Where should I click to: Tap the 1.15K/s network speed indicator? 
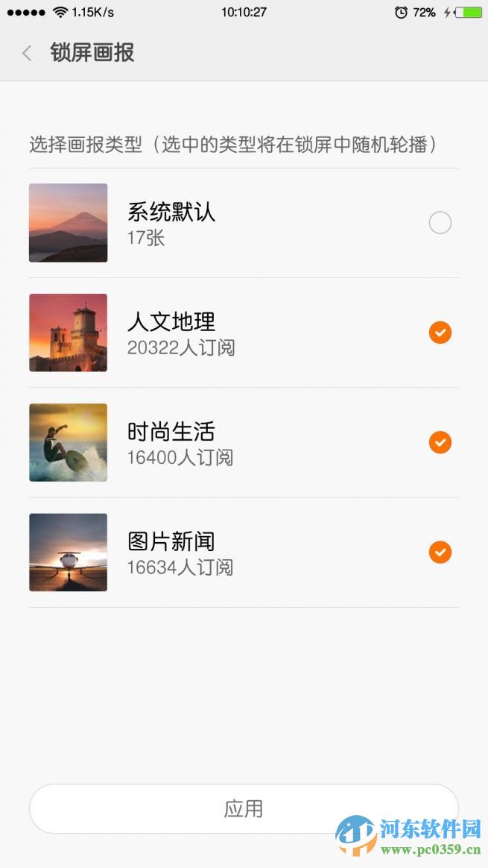pos(92,11)
